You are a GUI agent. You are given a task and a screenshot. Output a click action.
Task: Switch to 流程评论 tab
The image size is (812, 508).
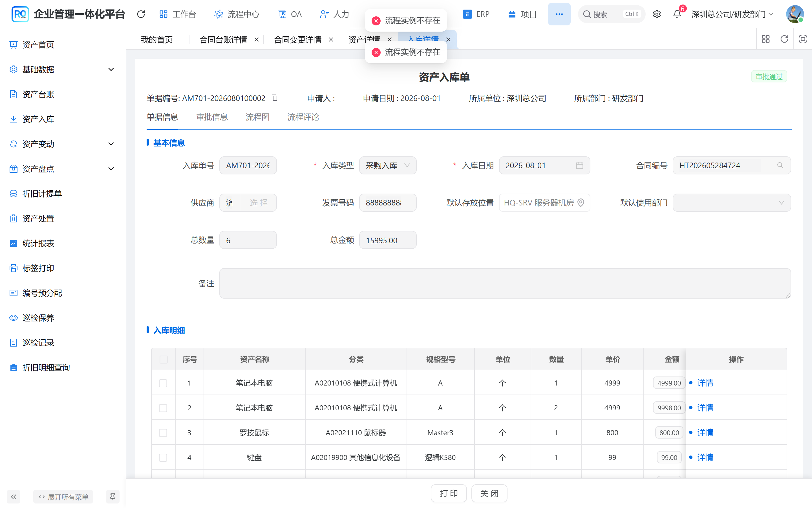pyautogui.click(x=303, y=117)
